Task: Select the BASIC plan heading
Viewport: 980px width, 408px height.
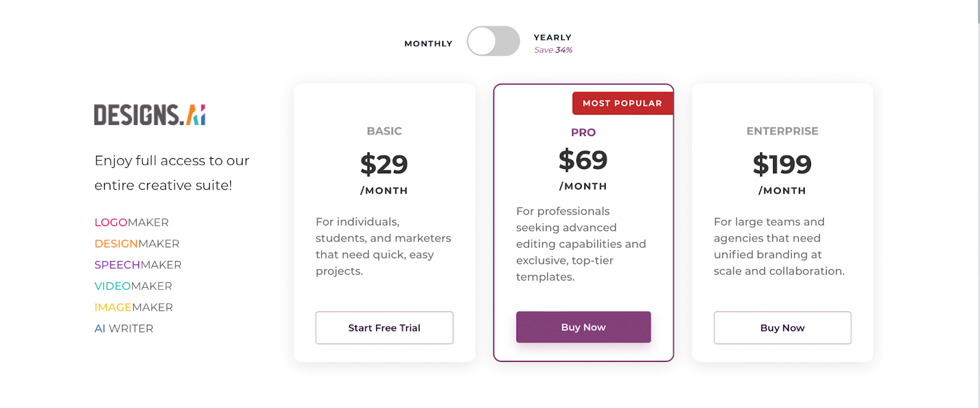Action: [x=384, y=131]
